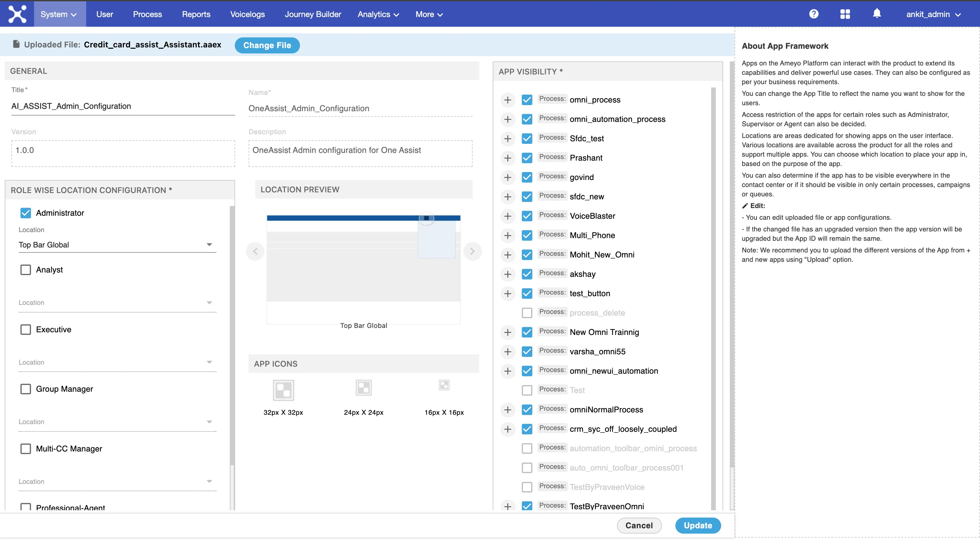
Task: Enable the Analyst role checkbox
Action: (25, 270)
